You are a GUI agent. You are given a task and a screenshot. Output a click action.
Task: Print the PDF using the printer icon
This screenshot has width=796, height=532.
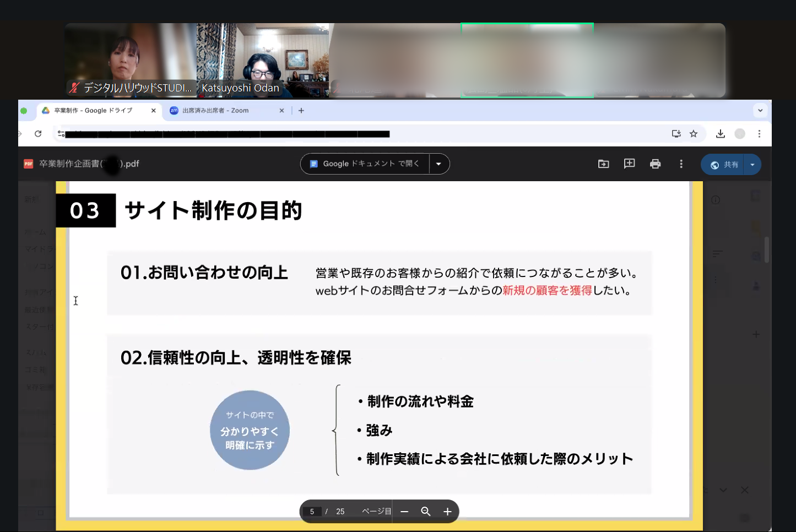tap(655, 164)
